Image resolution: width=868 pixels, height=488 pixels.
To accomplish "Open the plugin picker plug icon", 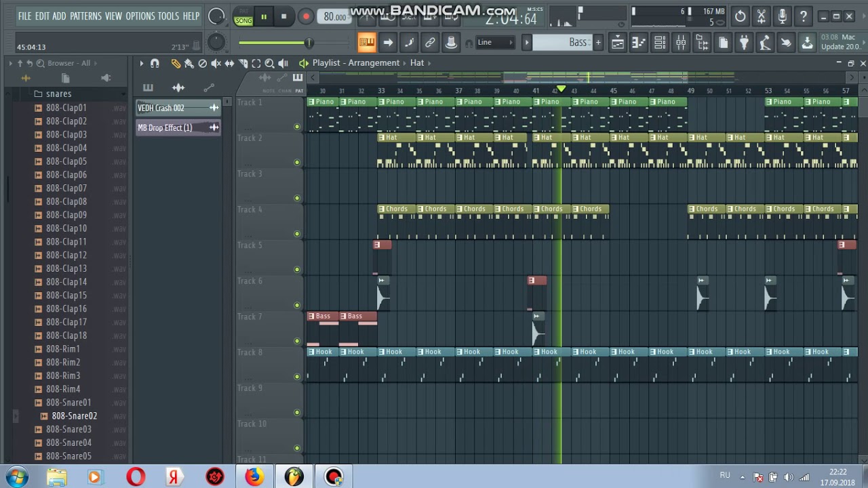I will pos(744,43).
